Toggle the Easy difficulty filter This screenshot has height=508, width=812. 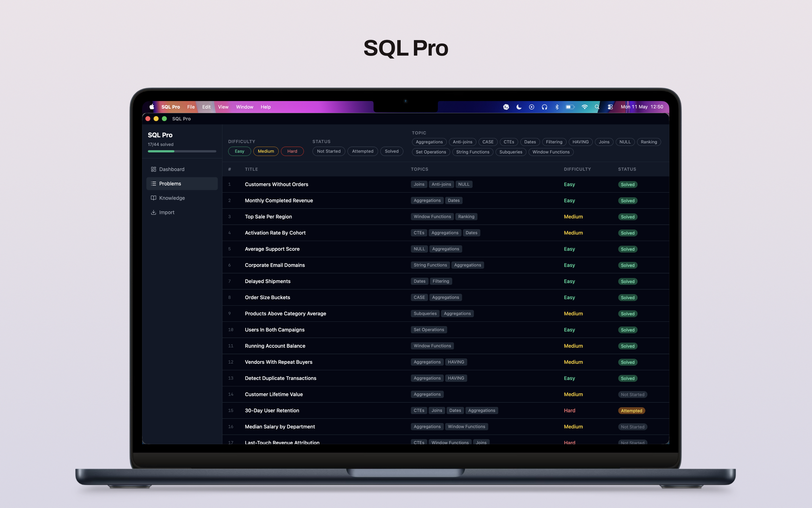click(240, 151)
